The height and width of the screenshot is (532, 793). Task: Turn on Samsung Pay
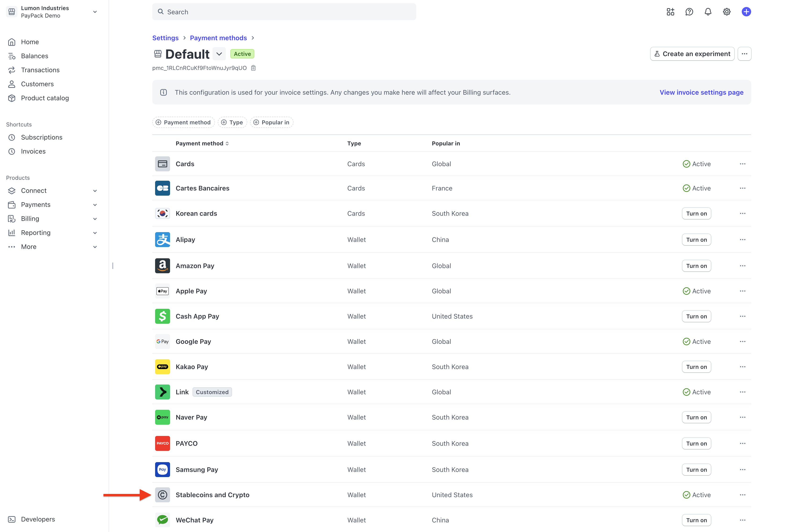click(x=696, y=470)
